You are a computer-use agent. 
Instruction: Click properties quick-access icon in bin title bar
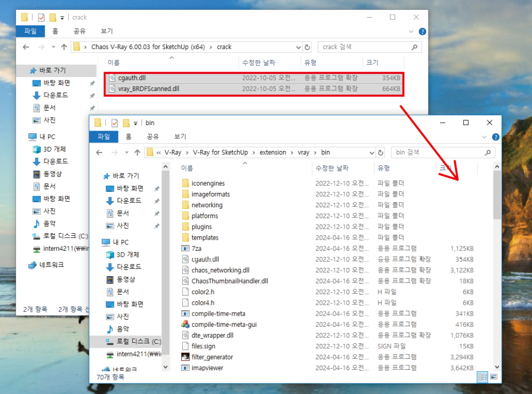click(x=115, y=123)
